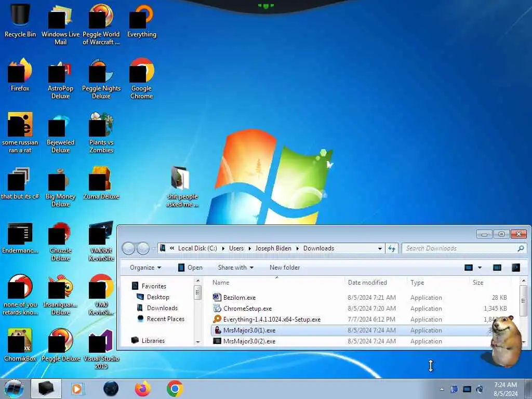Click the hamster character on screen
The image size is (532, 399).
pos(506,341)
